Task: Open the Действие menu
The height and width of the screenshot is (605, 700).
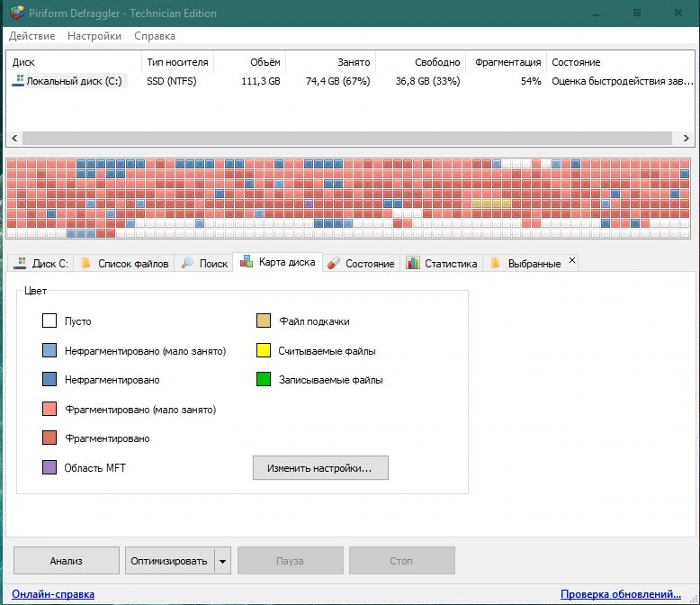Action: click(32, 36)
